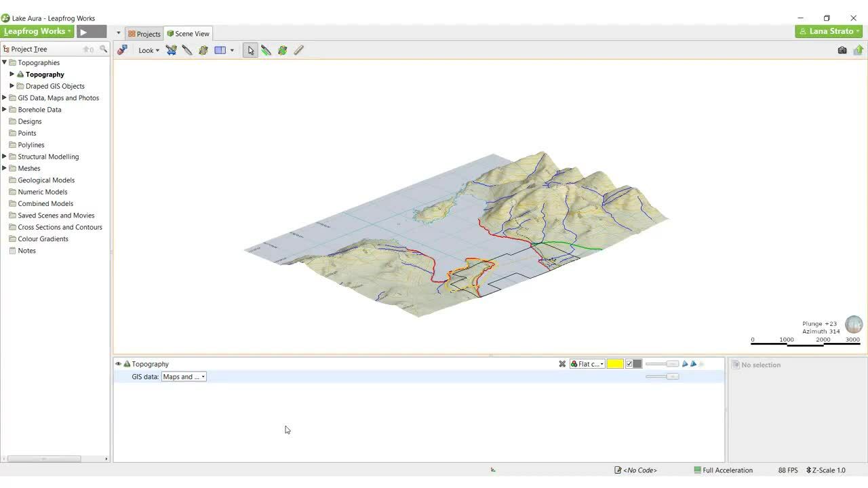Screen dimensions: 868x488
Task: Click the green polyline drawing tool
Action: pyautogui.click(x=267, y=50)
